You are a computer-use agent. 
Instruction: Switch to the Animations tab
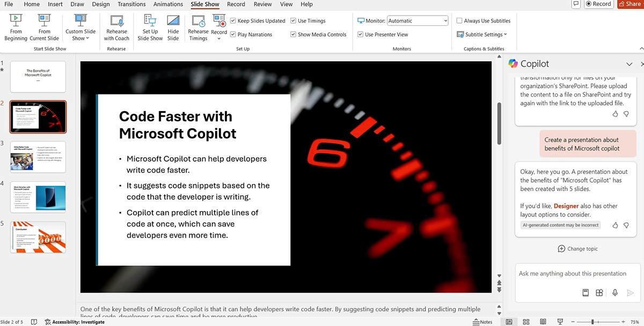[x=168, y=4]
